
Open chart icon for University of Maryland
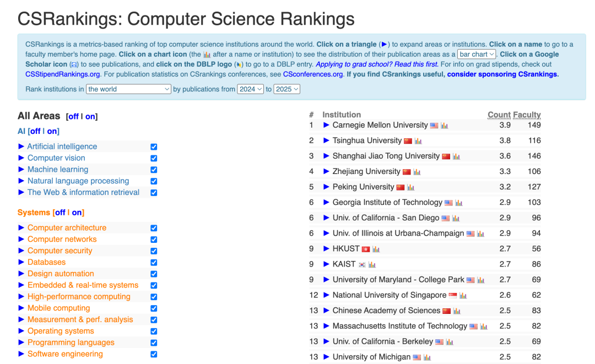(x=481, y=280)
